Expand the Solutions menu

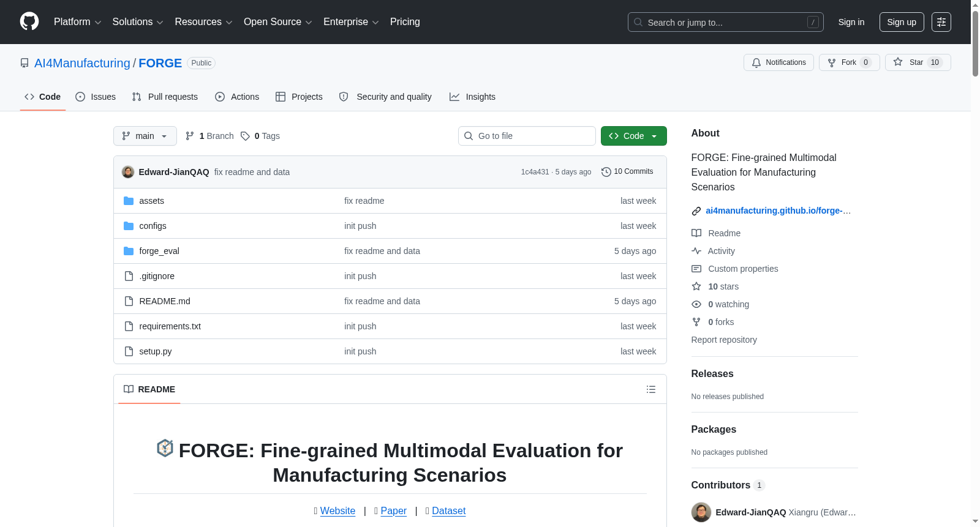coord(138,22)
